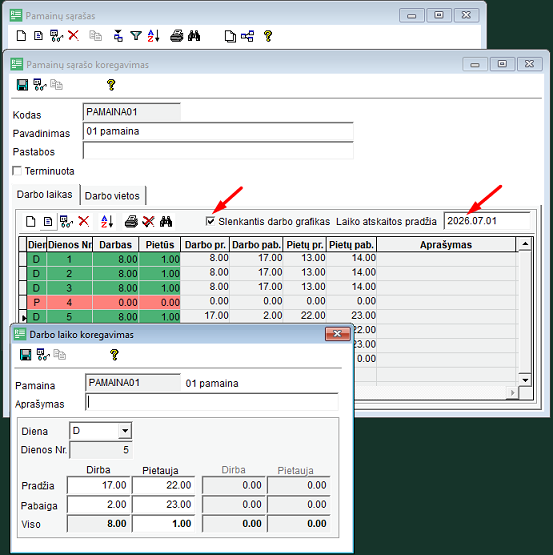Select the Darbo laikas tab

point(45,194)
